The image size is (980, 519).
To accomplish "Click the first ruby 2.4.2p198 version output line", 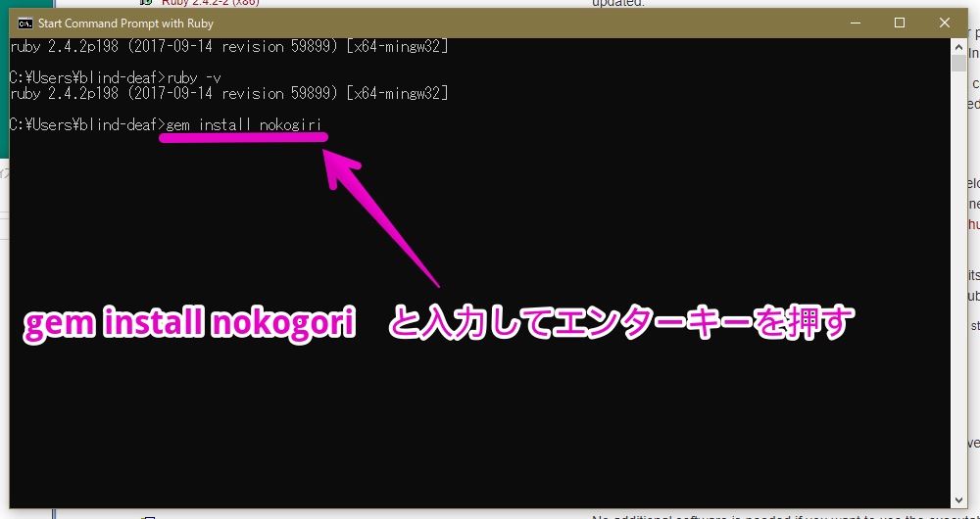I will click(228, 46).
